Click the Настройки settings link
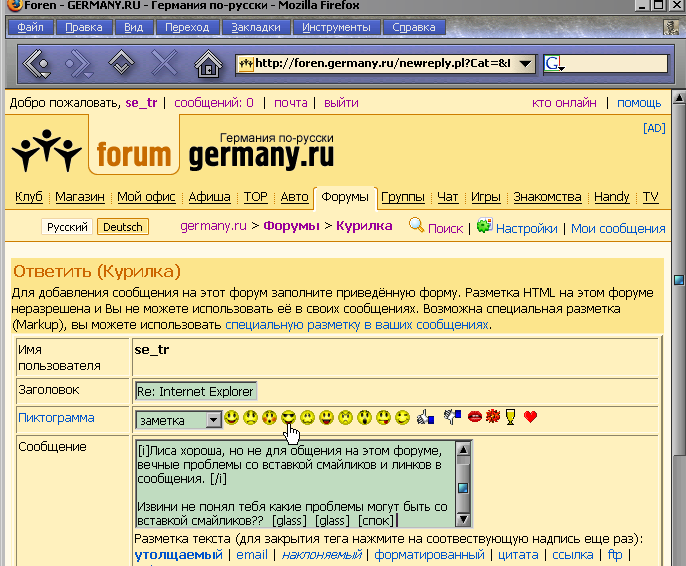 coord(526,228)
